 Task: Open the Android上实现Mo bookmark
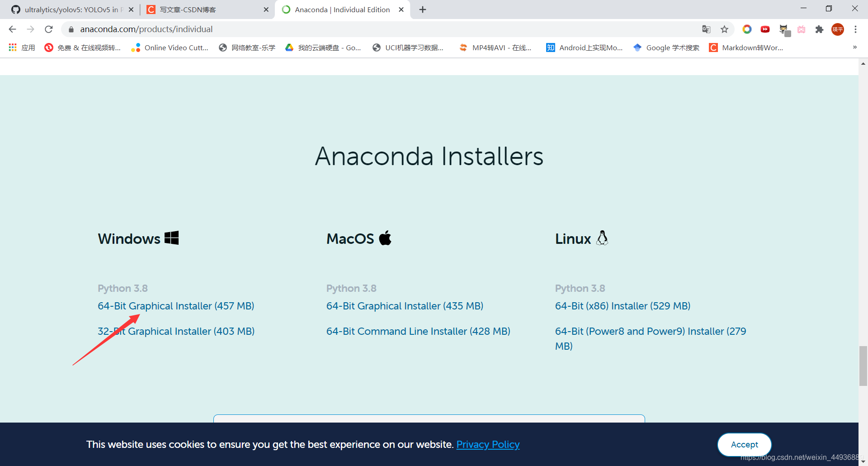(x=585, y=48)
